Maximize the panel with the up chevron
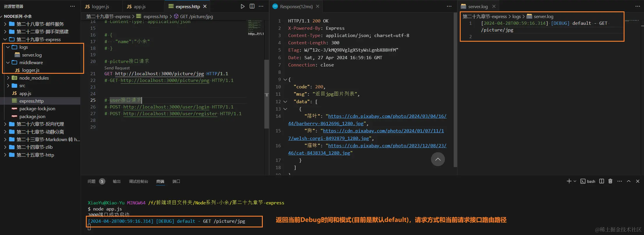The image size is (644, 235). point(629,181)
